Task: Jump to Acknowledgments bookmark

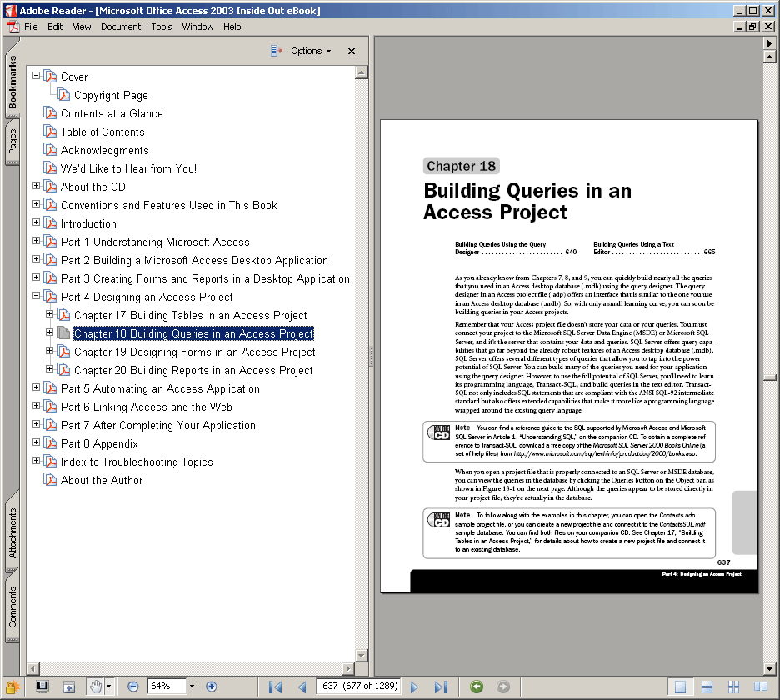Action: 104,150
